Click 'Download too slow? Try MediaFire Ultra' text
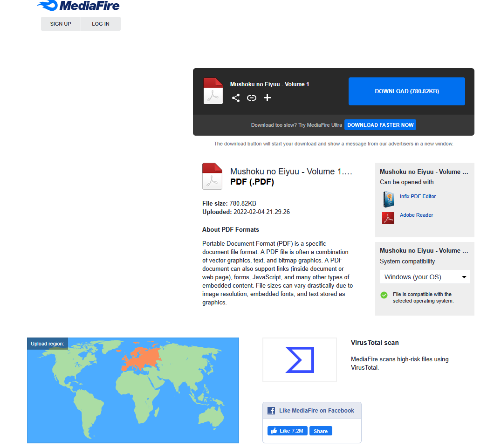 296,125
